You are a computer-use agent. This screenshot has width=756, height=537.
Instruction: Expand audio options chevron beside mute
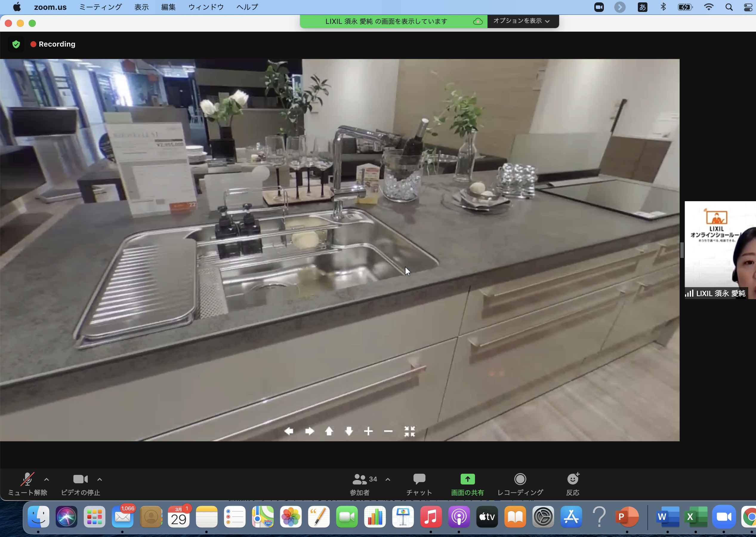point(47,479)
